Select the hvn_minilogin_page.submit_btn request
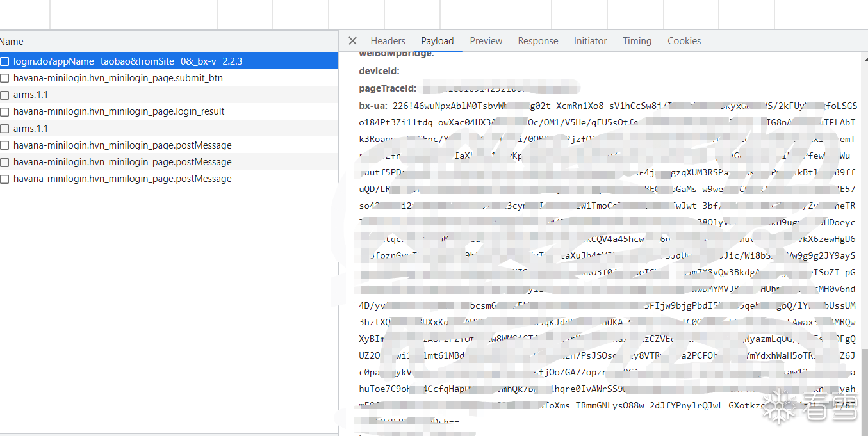The image size is (868, 436). pos(168,78)
